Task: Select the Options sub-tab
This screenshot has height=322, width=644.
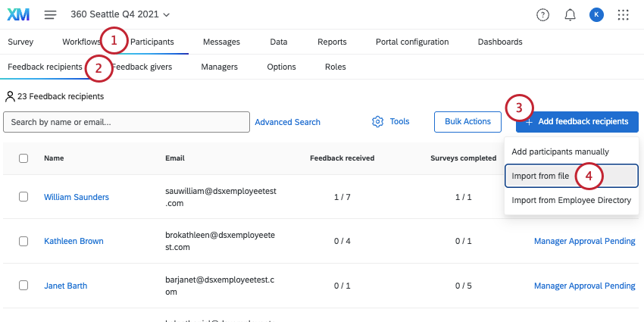Action: point(281,67)
